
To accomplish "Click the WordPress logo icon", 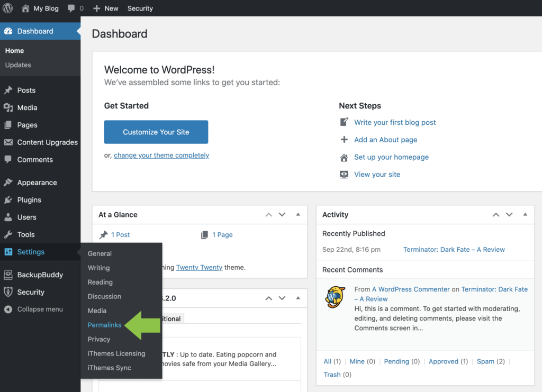I will (x=8, y=8).
